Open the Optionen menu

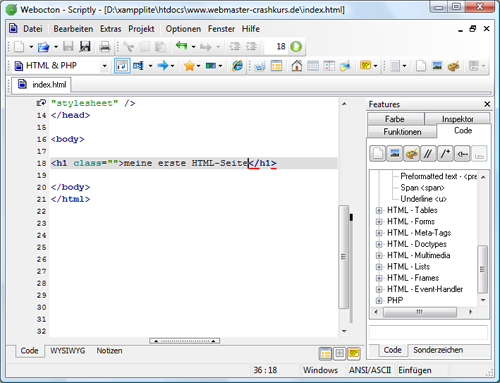pos(183,29)
